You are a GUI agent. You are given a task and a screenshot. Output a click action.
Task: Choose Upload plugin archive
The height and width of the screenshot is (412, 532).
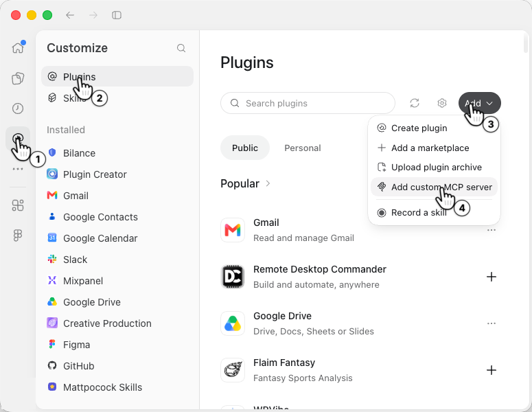tap(434, 168)
